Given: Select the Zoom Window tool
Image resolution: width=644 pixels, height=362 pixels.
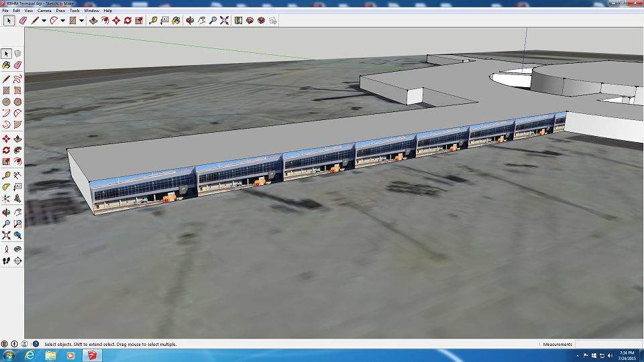Looking at the screenshot, I should [x=17, y=224].
